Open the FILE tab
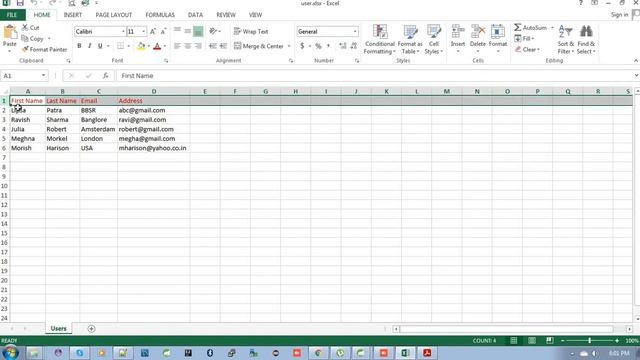 (x=12, y=15)
